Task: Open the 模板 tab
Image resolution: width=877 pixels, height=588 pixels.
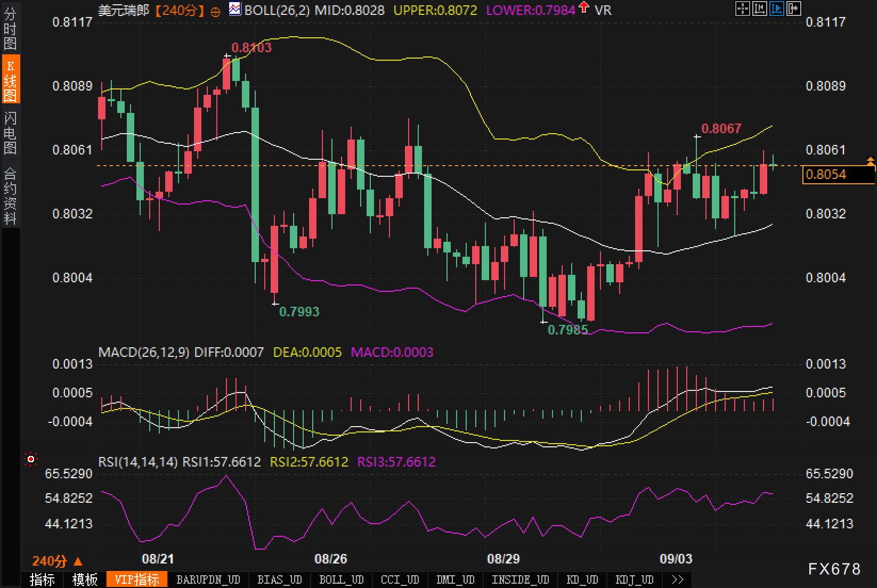Action: tap(85, 579)
